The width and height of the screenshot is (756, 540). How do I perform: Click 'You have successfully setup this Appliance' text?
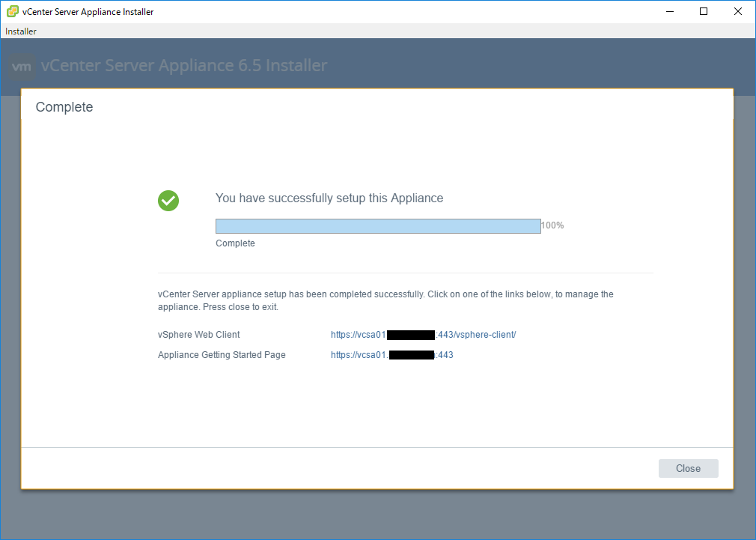click(329, 198)
